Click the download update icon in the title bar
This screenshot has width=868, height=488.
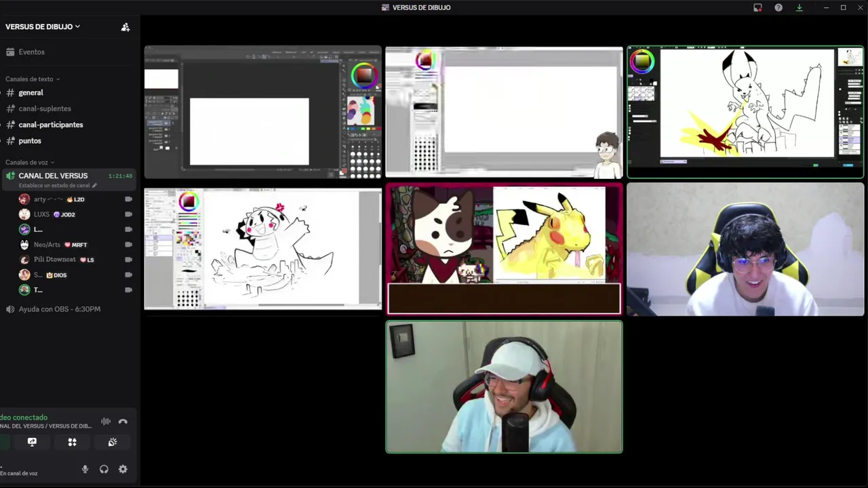800,7
